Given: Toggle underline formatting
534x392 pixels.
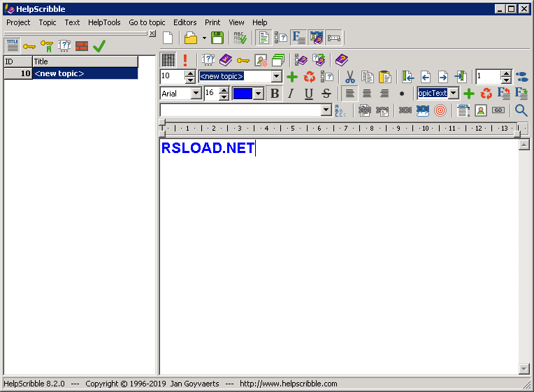Looking at the screenshot, I should tap(308, 94).
